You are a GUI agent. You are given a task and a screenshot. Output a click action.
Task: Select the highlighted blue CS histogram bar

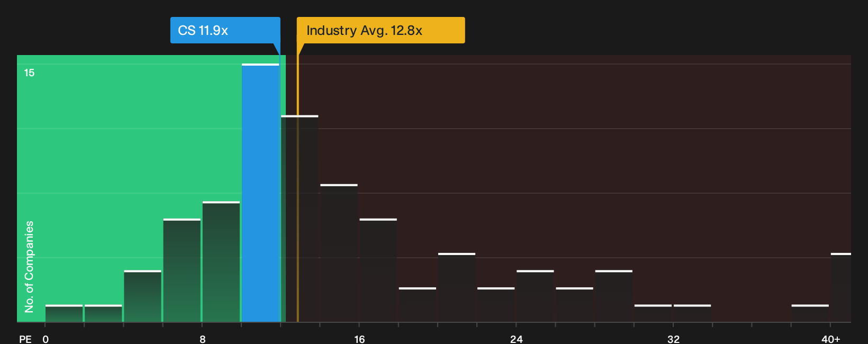[x=260, y=193]
